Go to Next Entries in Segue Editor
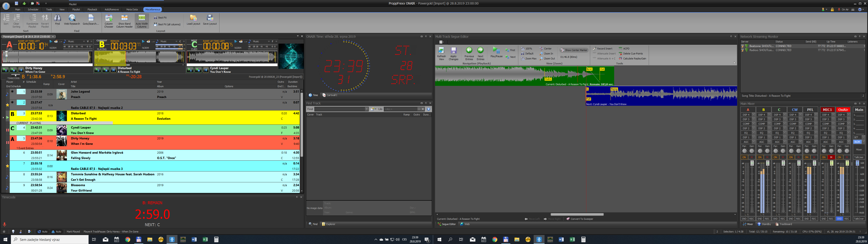The height and width of the screenshot is (244, 868). [481, 54]
